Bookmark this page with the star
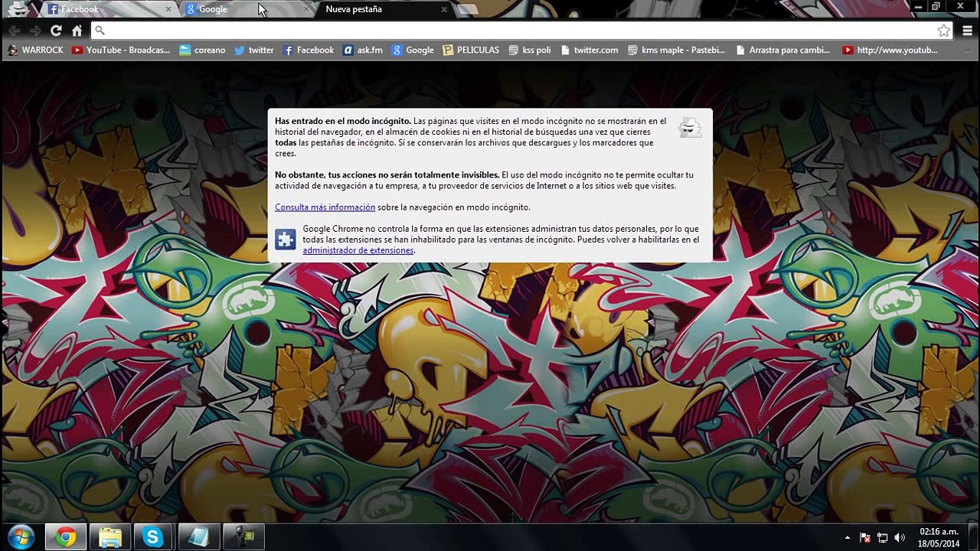 pos(943,31)
